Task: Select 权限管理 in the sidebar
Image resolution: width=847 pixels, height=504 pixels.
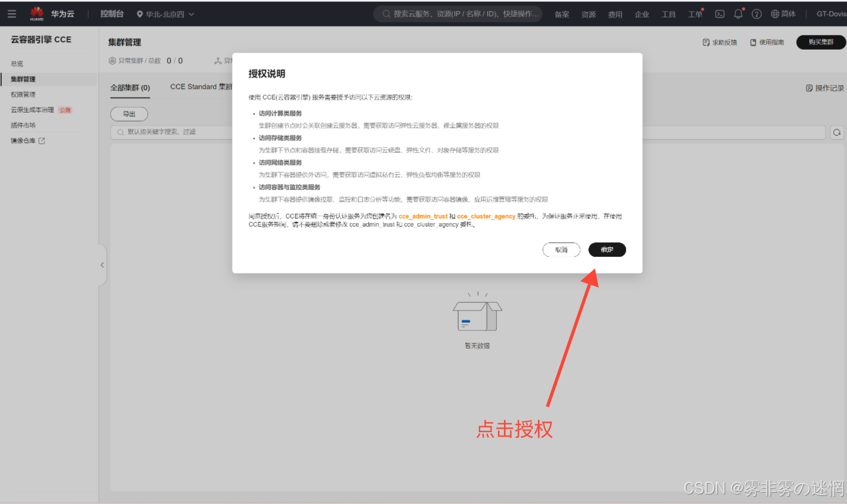Action: pos(23,95)
